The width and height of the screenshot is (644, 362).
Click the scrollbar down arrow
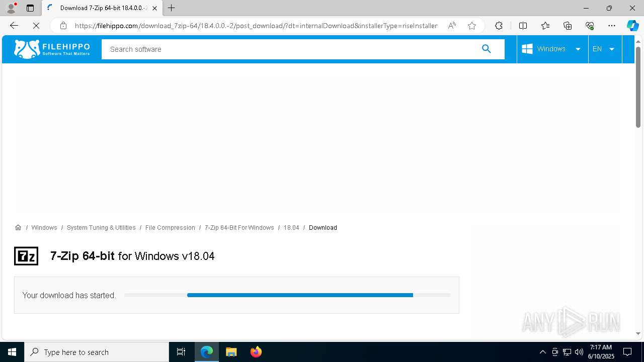point(638,333)
